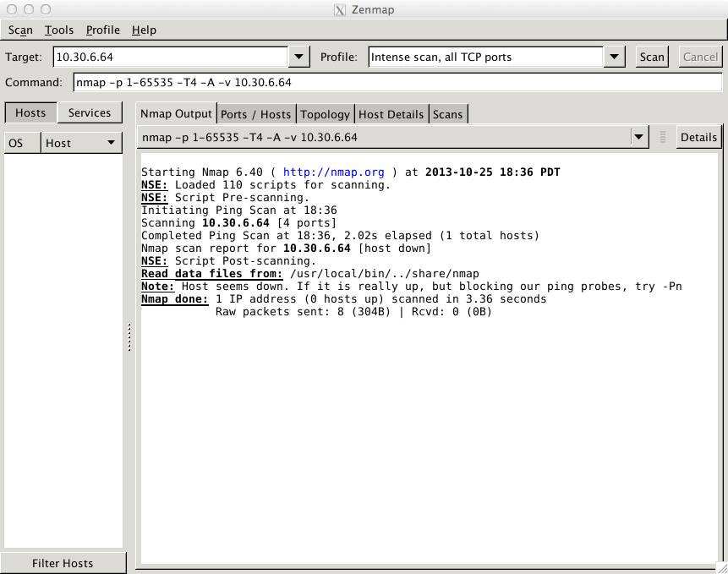Click the Filter Hosts button
Screen dimensions: 728x574
point(63,563)
